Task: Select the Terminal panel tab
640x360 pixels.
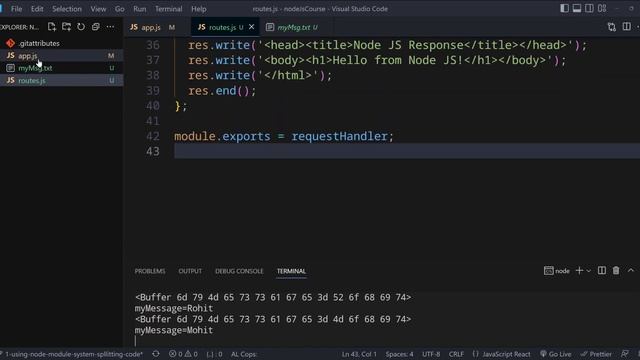Action: click(x=291, y=271)
